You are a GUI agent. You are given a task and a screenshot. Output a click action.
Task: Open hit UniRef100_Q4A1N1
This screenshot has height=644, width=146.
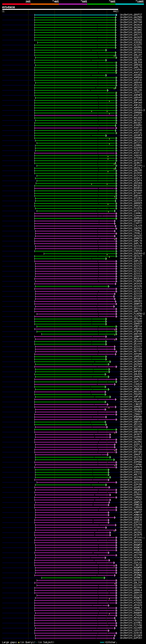click(131, 540)
